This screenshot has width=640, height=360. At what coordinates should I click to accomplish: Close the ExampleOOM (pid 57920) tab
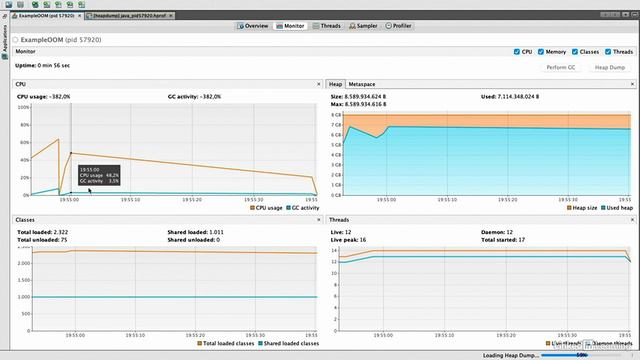click(x=80, y=16)
